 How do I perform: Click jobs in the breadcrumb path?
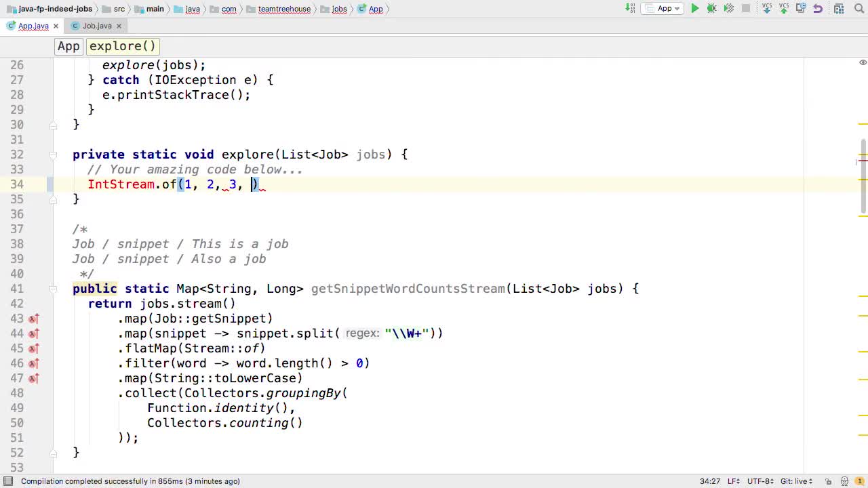click(339, 9)
